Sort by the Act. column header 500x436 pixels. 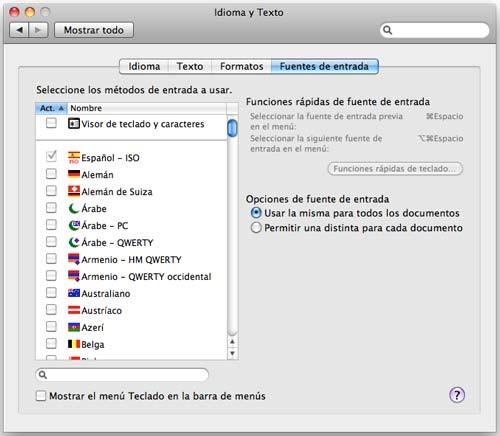click(51, 108)
